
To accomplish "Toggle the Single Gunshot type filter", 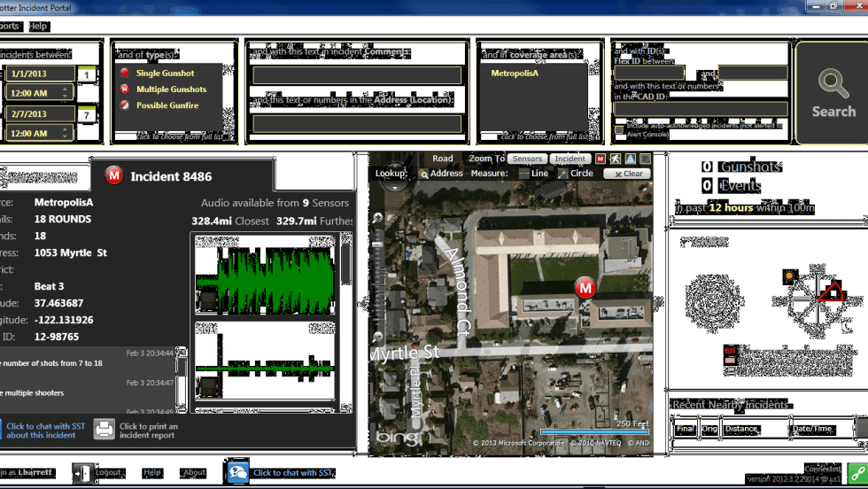I will pyautogui.click(x=126, y=74).
